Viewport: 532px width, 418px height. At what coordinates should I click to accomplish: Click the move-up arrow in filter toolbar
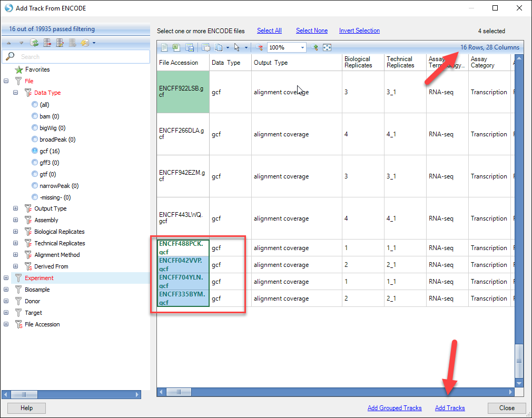tap(9, 43)
